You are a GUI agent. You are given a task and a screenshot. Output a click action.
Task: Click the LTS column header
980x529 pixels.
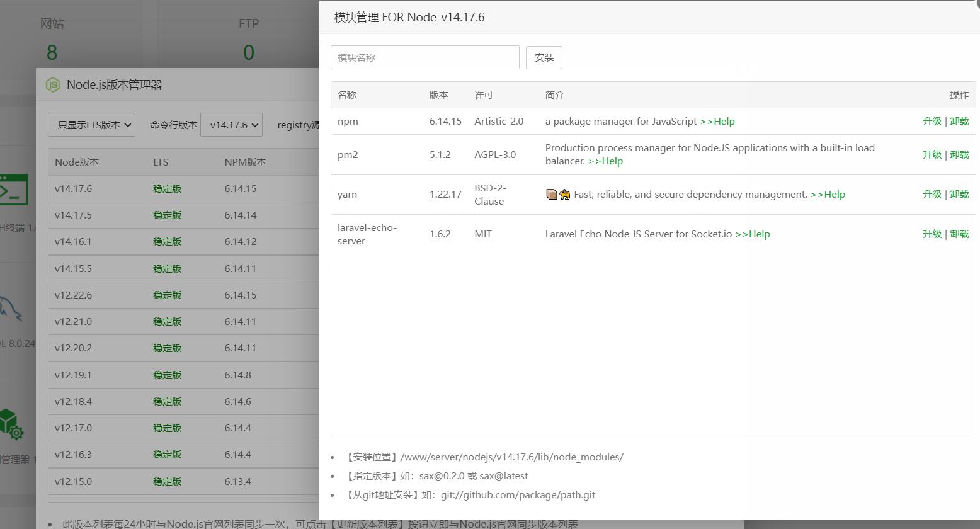coord(161,162)
